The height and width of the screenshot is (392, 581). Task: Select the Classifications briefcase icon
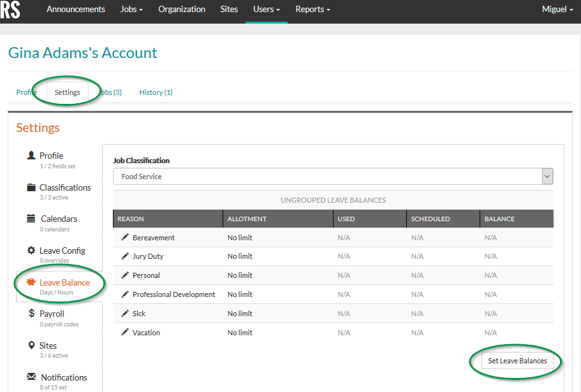tap(31, 187)
